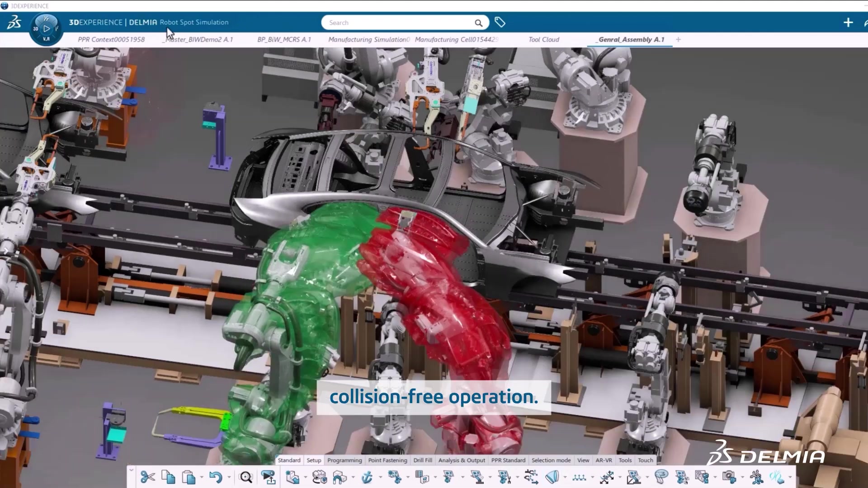The height and width of the screenshot is (488, 868).
Task: Select the Genral_Assembly A.1 tab
Action: pos(630,39)
